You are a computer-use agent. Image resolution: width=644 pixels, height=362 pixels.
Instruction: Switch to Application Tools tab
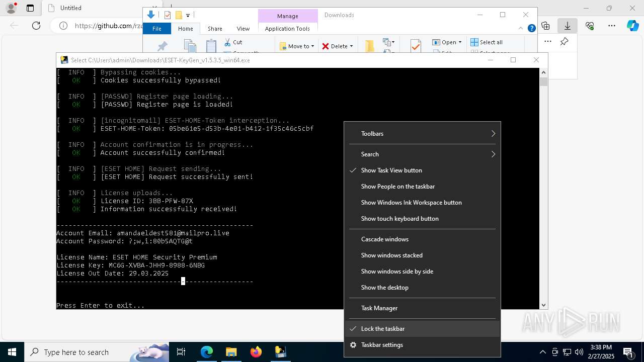click(x=287, y=29)
